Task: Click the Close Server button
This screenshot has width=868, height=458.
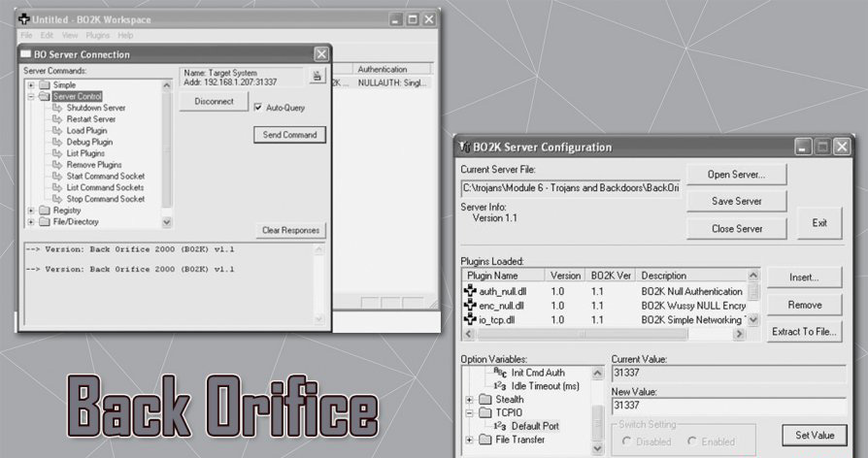Action: pos(736,228)
